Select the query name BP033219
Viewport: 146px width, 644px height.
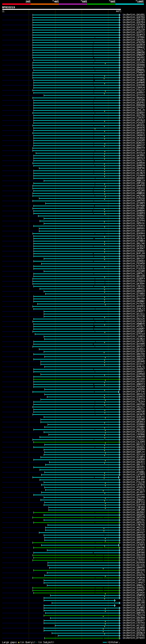(8, 7)
